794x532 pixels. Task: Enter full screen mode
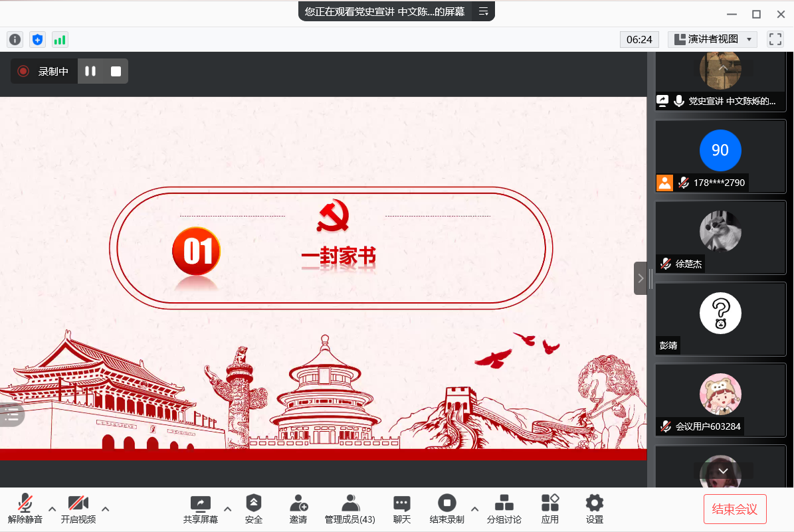pyautogui.click(x=775, y=39)
